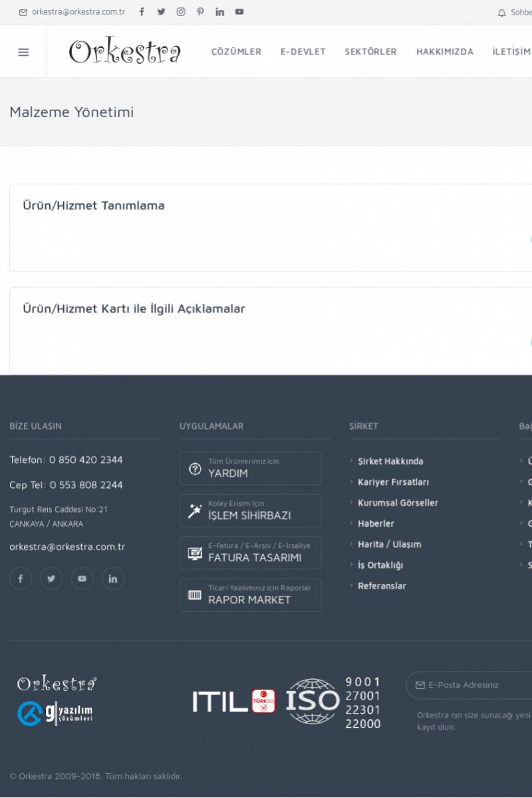Image resolution: width=532 pixels, height=798 pixels.
Task: Click the YARDIM button in footer
Action: point(250,469)
